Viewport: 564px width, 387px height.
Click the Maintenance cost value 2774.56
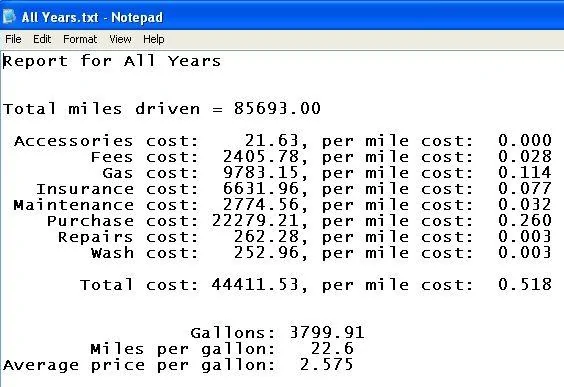(x=261, y=204)
